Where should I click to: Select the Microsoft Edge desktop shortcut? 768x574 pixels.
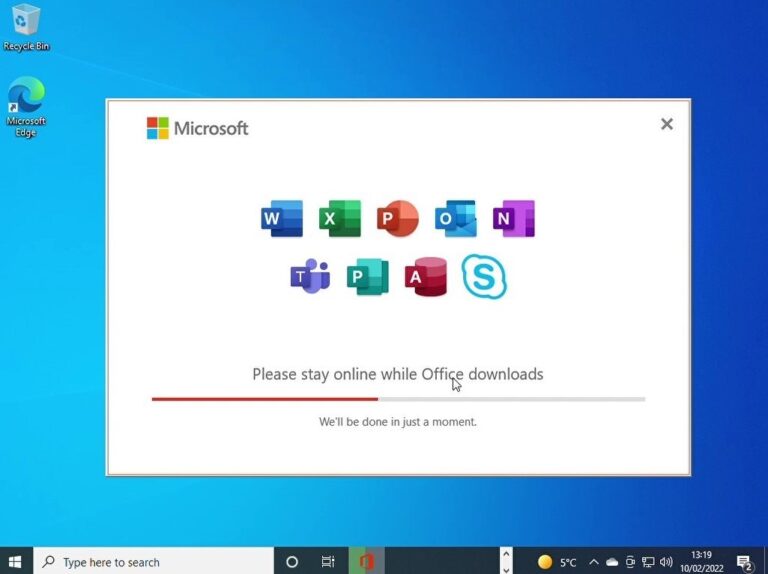pos(26,107)
